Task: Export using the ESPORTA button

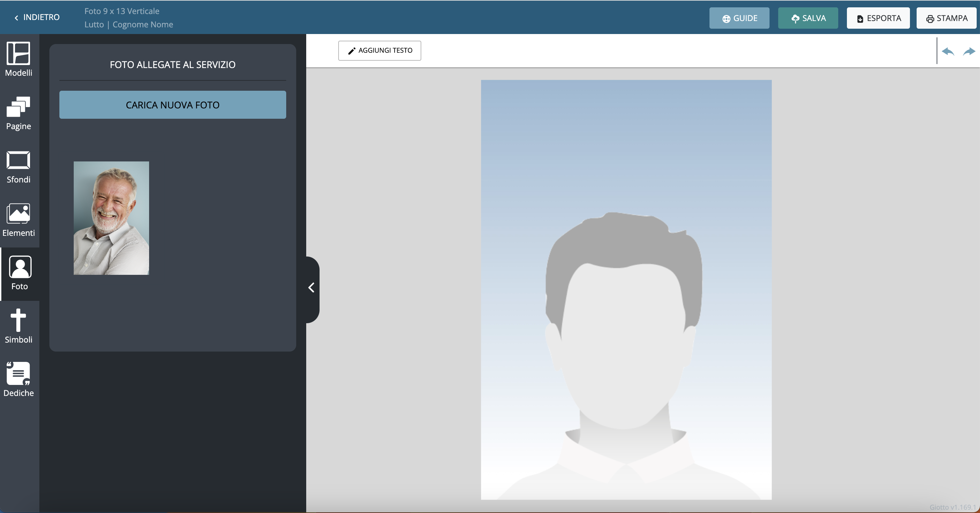Action: [878, 18]
